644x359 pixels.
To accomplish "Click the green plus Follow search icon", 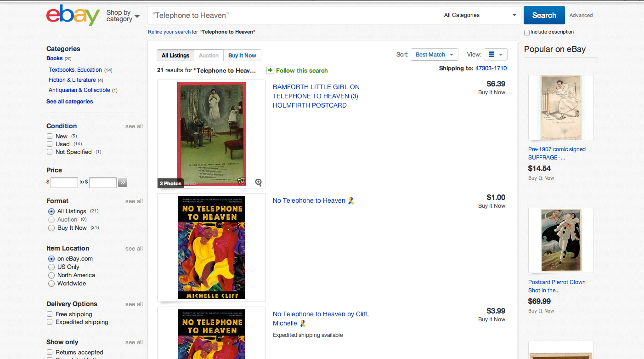I will (270, 70).
